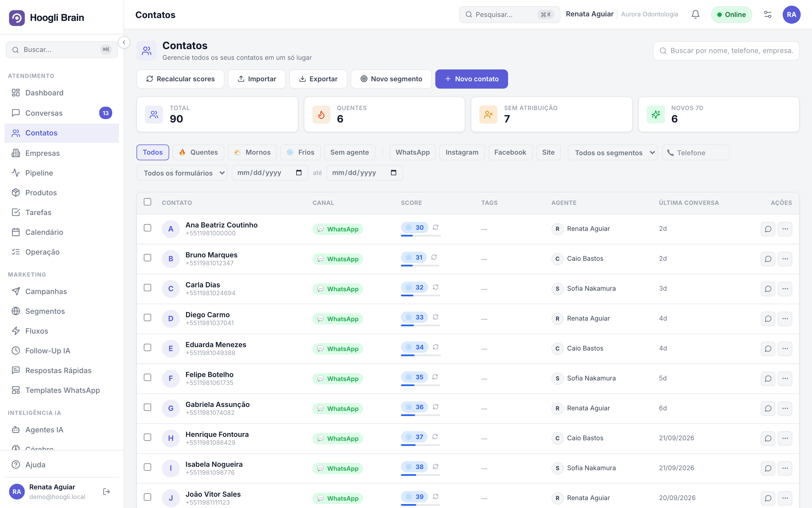The height and width of the screenshot is (508, 812).
Task: Click the logout icon next to demo@hoogli.local
Action: pyautogui.click(x=106, y=492)
